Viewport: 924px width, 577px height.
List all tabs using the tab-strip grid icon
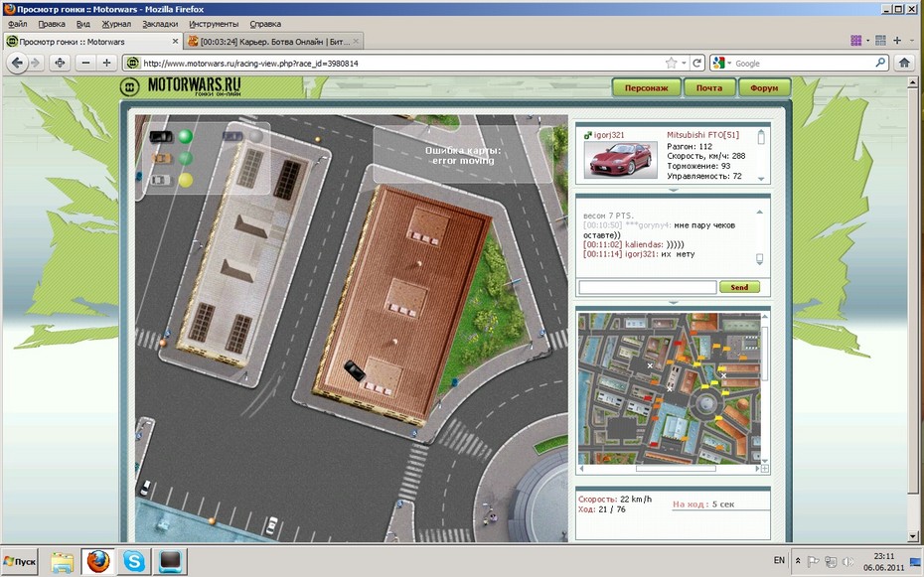[880, 40]
